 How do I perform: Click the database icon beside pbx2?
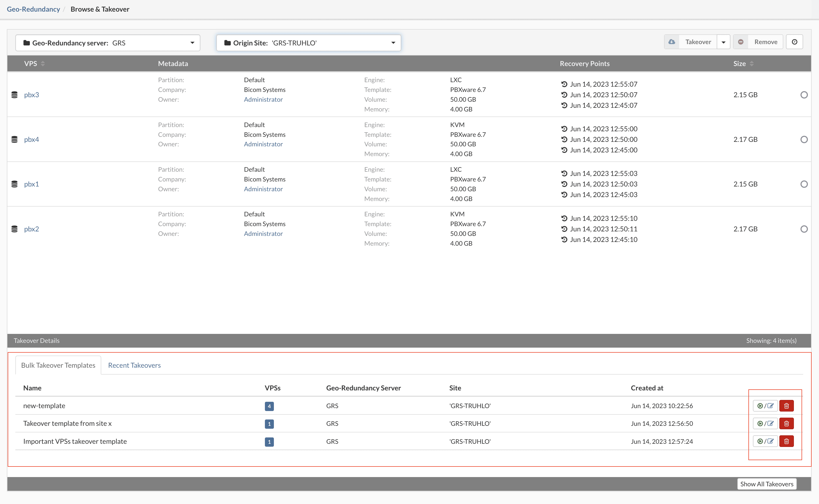click(x=14, y=229)
